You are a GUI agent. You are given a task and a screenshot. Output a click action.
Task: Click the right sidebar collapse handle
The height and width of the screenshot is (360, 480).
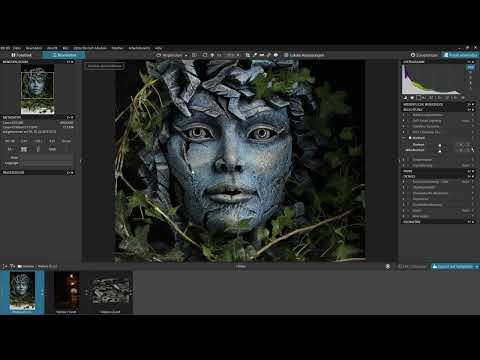[x=399, y=161]
